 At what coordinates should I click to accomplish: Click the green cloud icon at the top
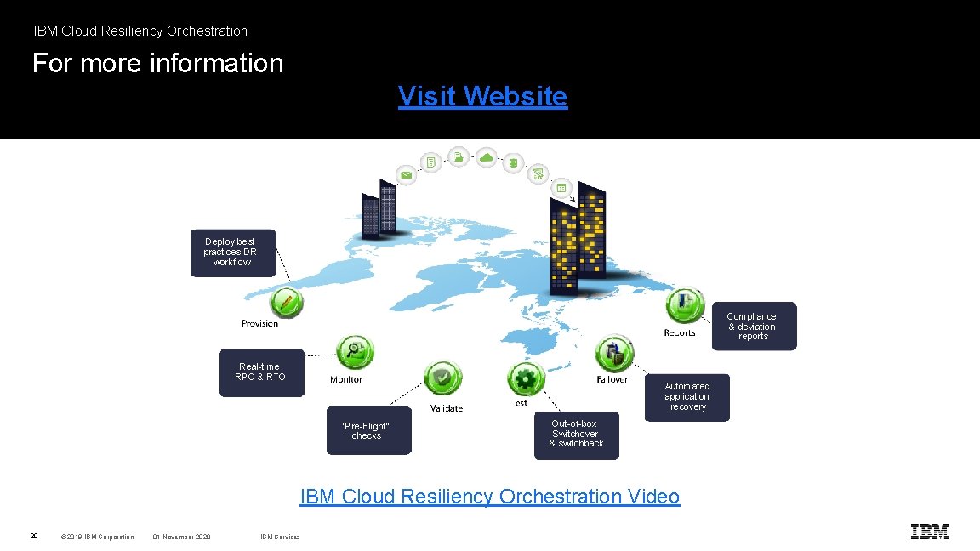click(x=486, y=157)
